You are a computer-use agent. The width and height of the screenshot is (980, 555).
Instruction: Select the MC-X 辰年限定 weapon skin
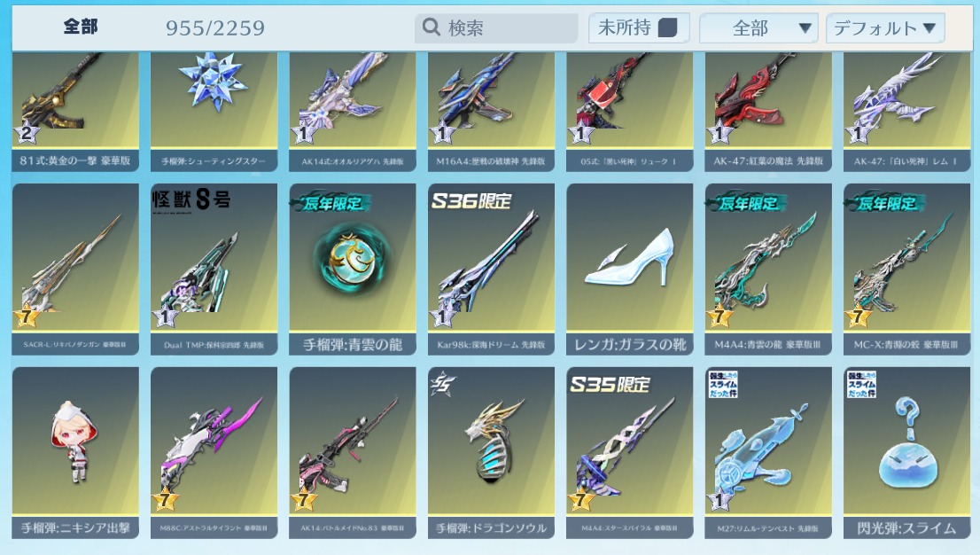click(x=906, y=269)
